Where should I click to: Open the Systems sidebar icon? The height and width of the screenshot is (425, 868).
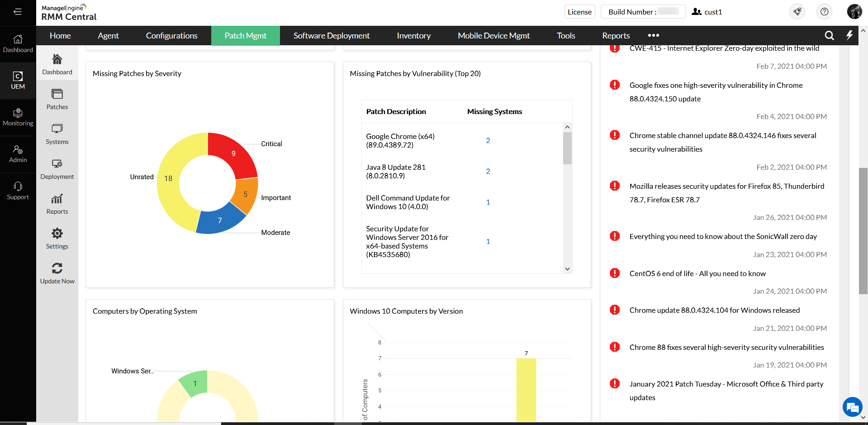57,129
